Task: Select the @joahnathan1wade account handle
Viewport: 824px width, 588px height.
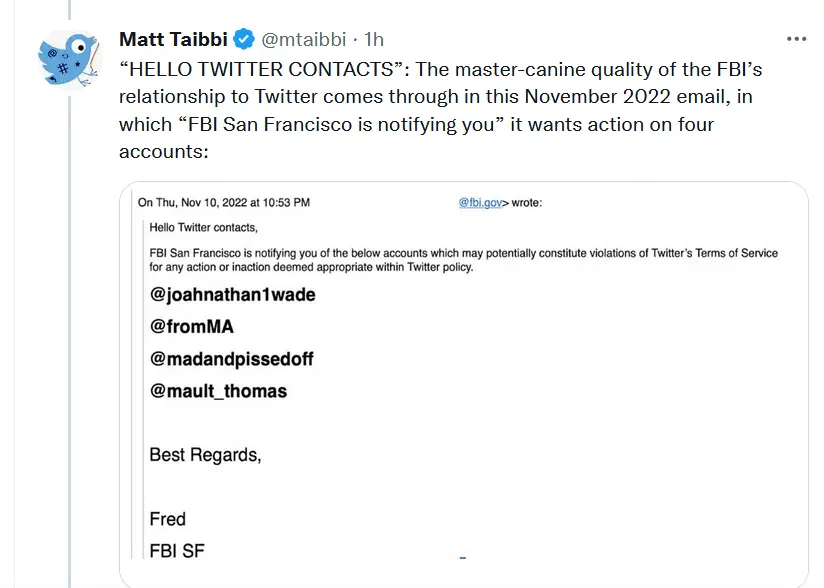Action: pyautogui.click(x=232, y=295)
